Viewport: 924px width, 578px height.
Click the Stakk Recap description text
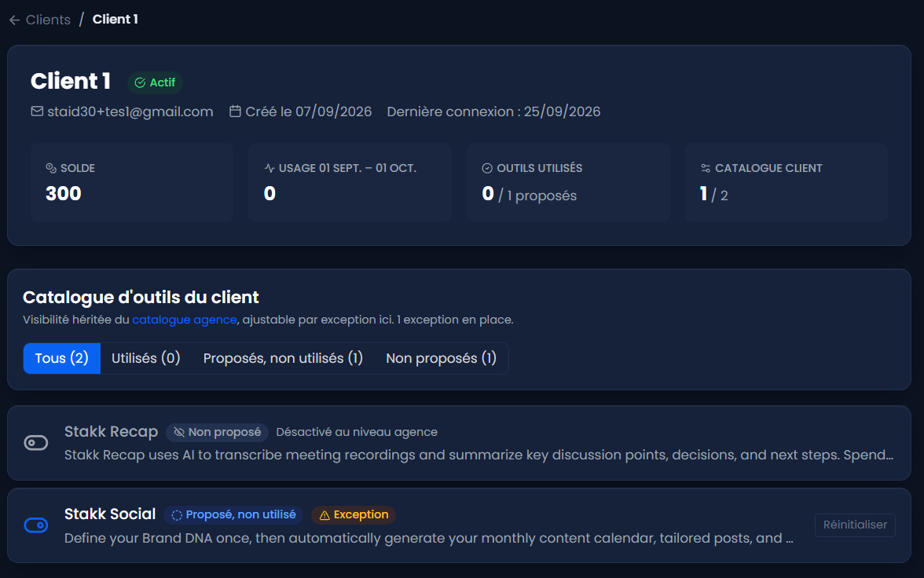[x=478, y=455]
